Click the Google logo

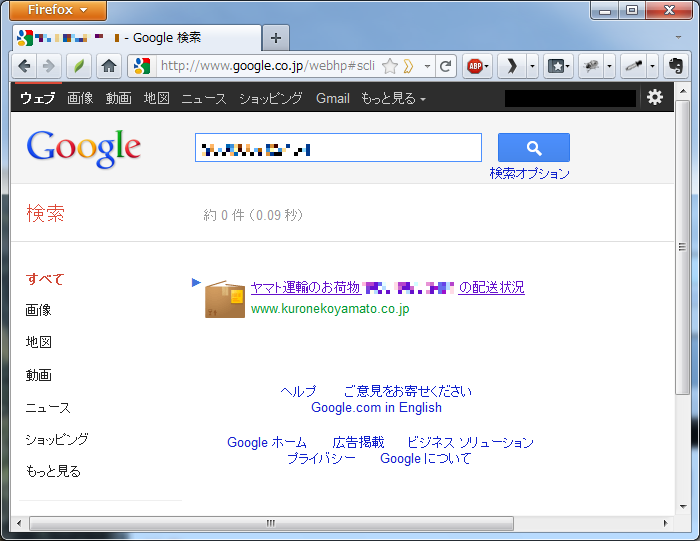point(83,149)
